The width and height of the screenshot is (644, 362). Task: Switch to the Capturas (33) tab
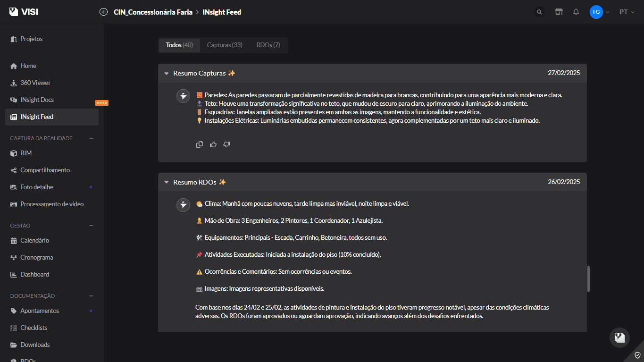tap(225, 45)
